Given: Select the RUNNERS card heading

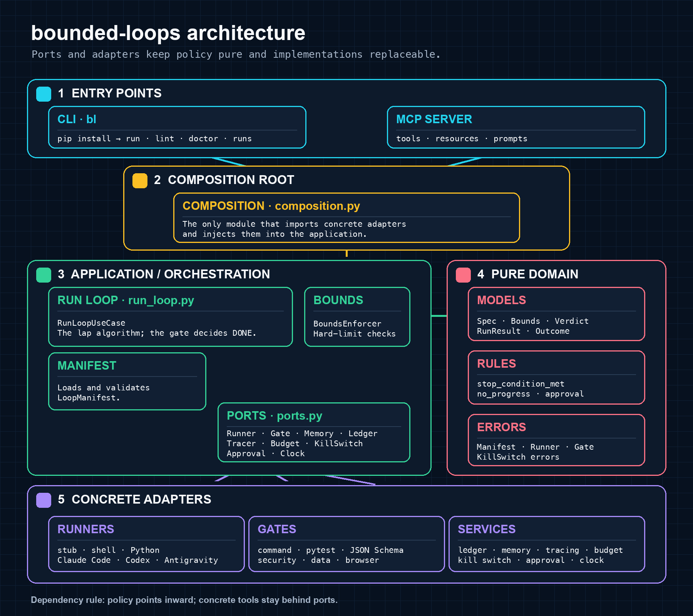Looking at the screenshot, I should [x=85, y=529].
